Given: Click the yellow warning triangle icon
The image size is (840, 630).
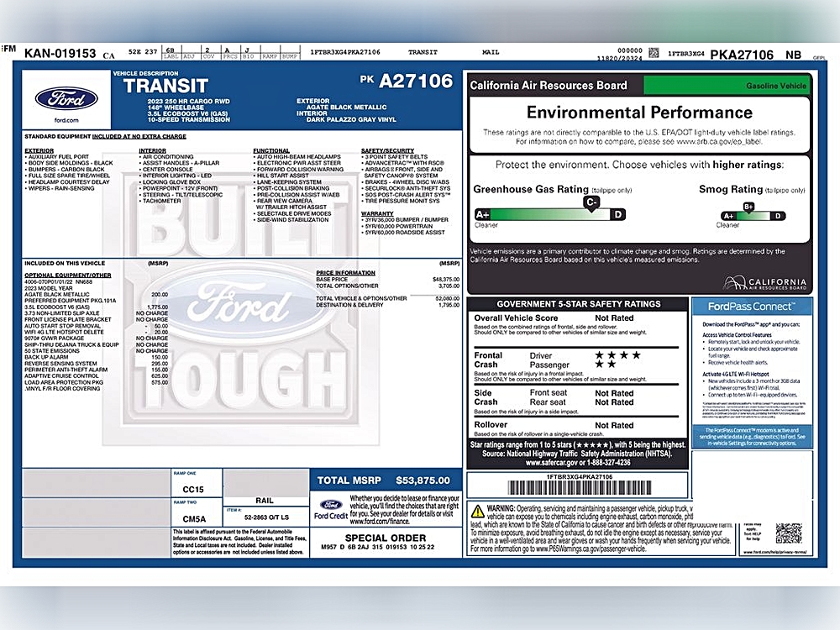Looking at the screenshot, I should coord(477,511).
